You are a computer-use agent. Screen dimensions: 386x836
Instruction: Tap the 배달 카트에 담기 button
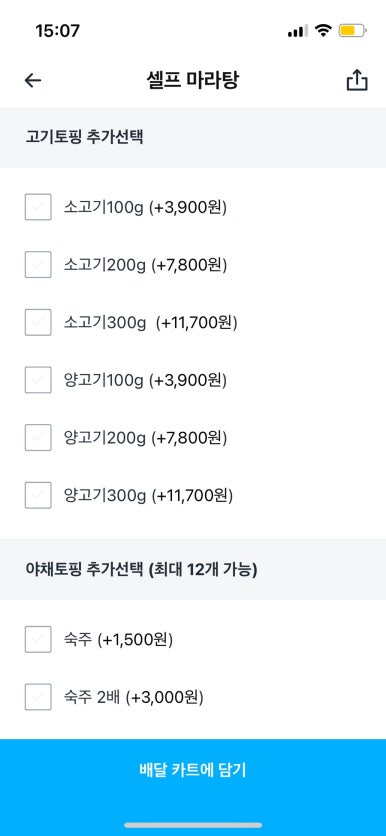[193, 770]
